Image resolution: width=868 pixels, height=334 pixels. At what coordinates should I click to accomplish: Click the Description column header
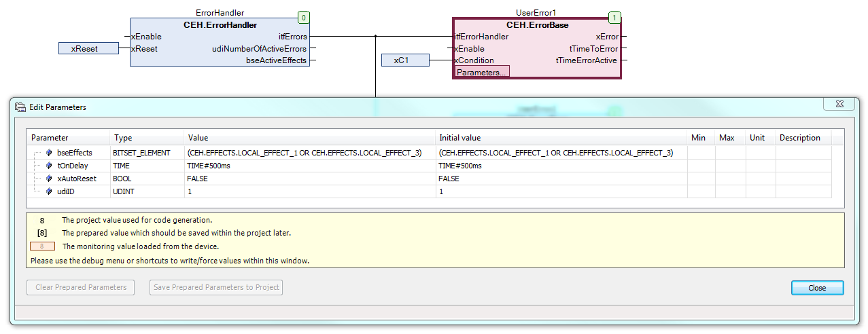[x=803, y=138]
